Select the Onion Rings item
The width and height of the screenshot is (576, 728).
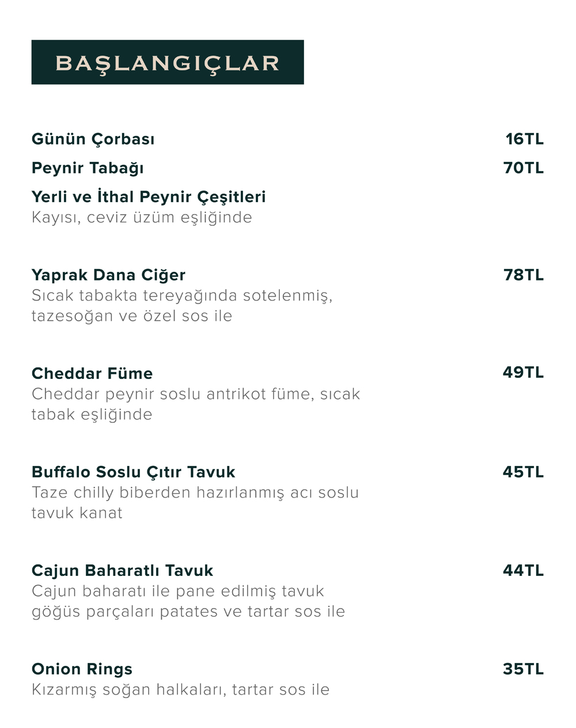click(82, 669)
